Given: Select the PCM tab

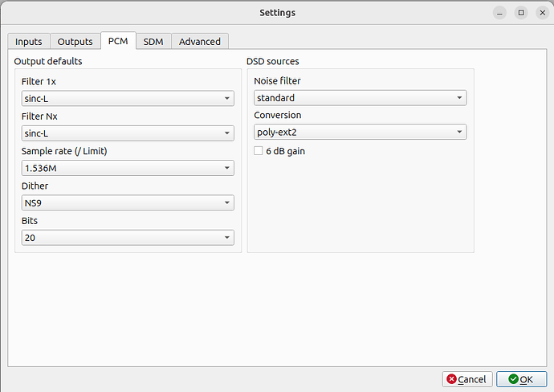Looking at the screenshot, I should click(x=118, y=41).
